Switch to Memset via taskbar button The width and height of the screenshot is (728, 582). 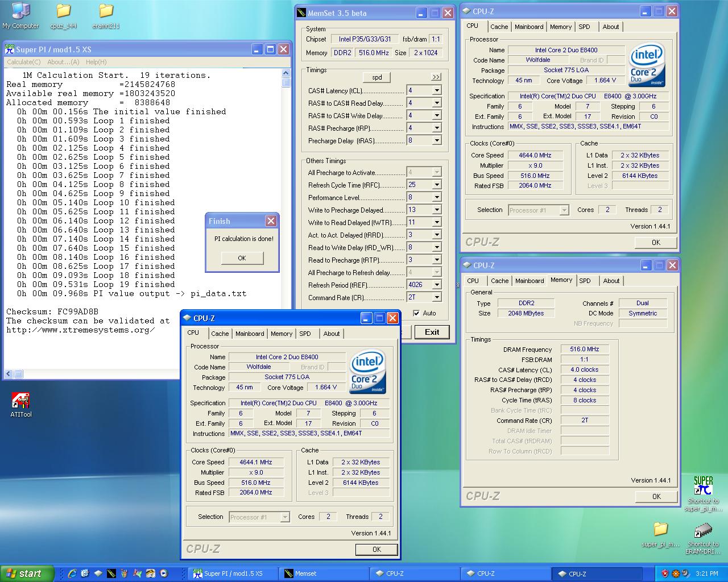tap(324, 573)
